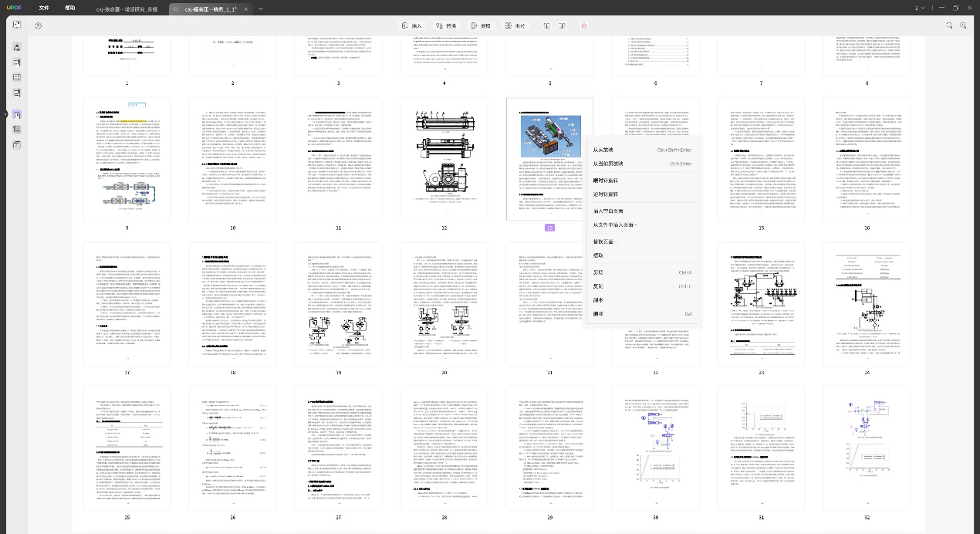Open the crop pages tool in sidebar
This screenshot has width=980, height=534.
[17, 130]
